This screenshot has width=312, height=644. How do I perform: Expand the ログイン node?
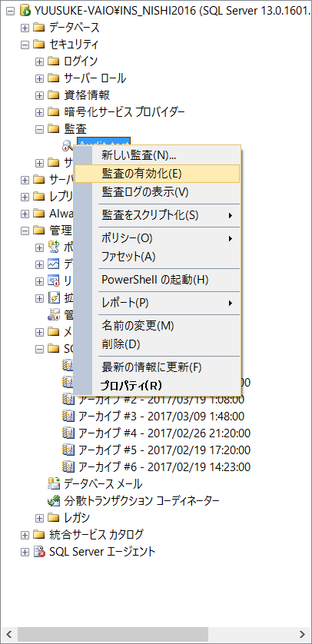pyautogui.click(x=39, y=61)
